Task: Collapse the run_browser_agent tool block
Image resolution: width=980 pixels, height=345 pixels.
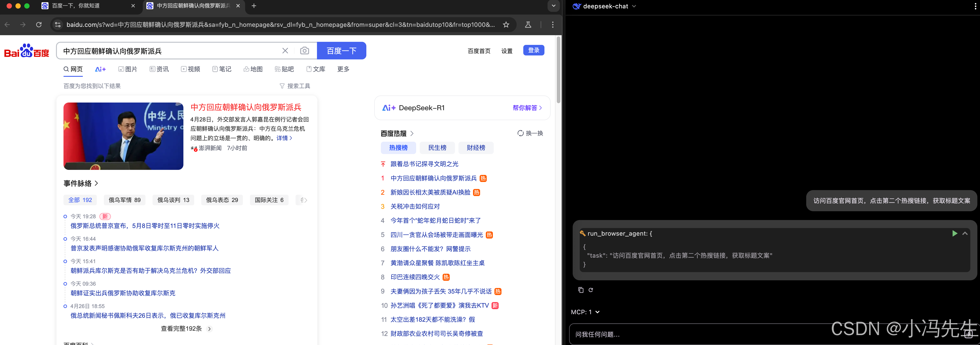Action: tap(965, 233)
